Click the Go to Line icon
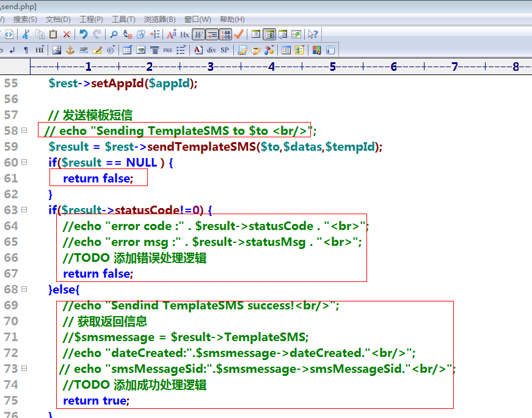This screenshot has width=532, height=418. click(x=155, y=34)
